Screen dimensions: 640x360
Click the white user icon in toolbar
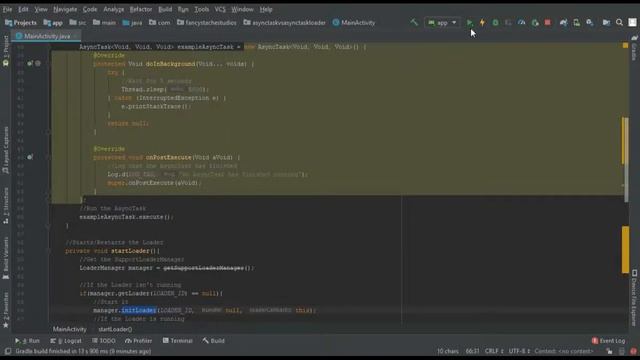[632, 22]
